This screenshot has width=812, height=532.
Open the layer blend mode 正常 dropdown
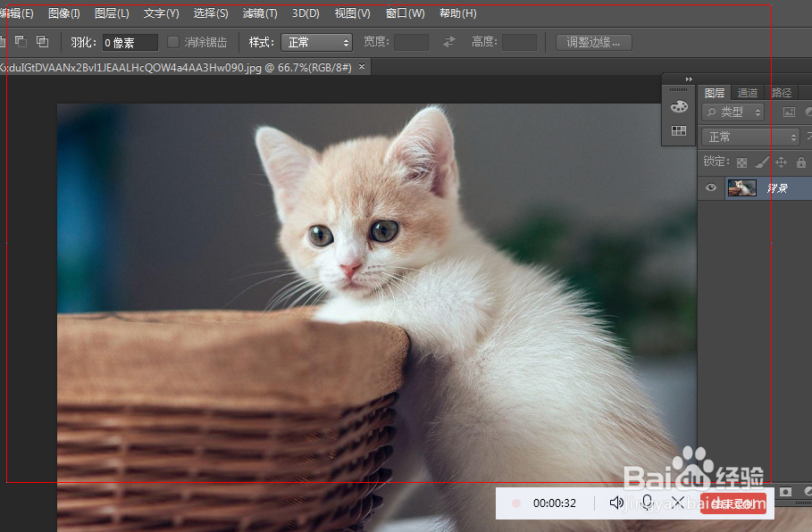click(x=750, y=137)
